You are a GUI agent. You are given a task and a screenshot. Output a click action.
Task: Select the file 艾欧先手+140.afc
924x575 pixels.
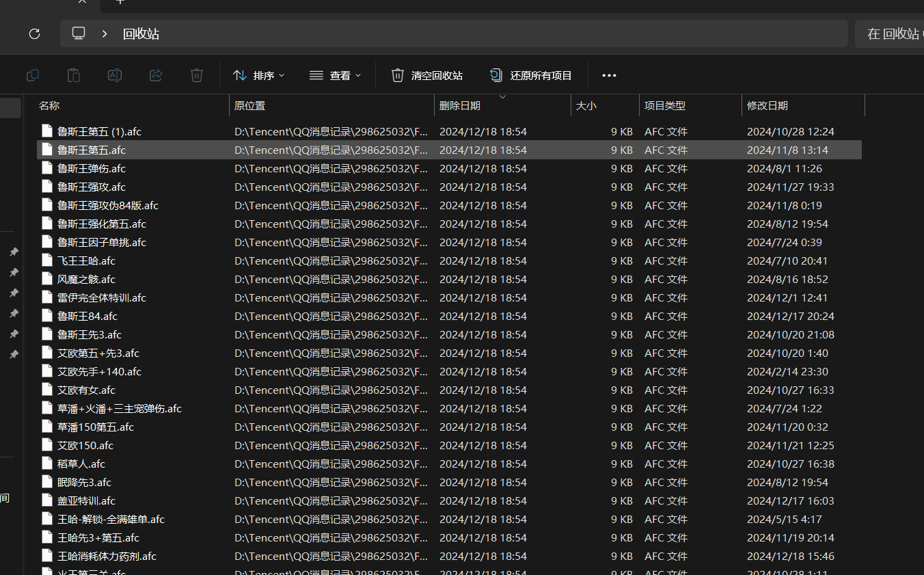point(449,371)
